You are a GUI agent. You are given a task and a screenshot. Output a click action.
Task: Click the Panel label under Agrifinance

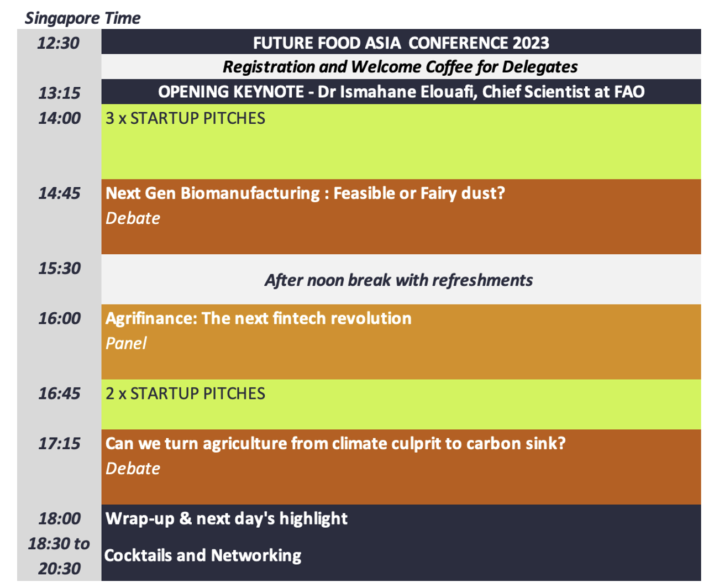coord(126,343)
